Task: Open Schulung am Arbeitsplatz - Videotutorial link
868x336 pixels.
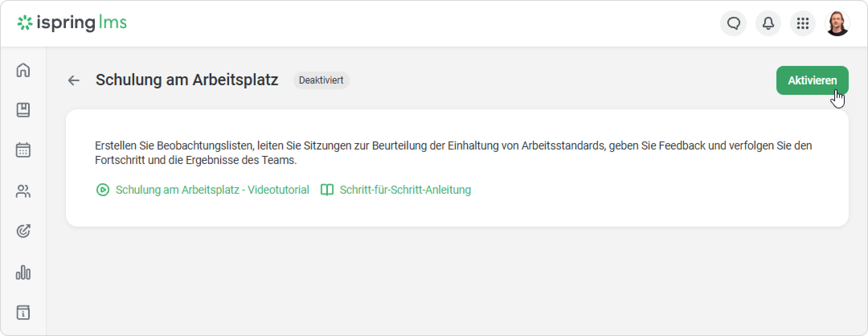Action: 212,190
